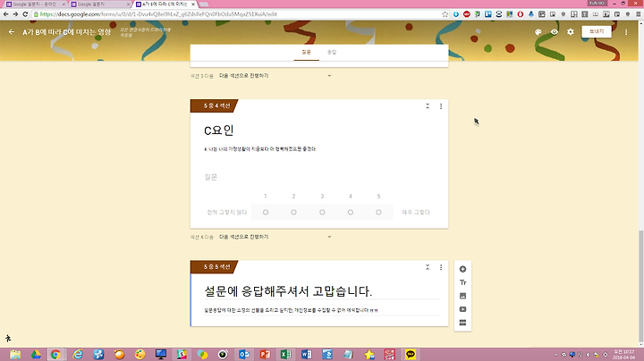Open KakaoTalk from the taskbar

(411, 355)
